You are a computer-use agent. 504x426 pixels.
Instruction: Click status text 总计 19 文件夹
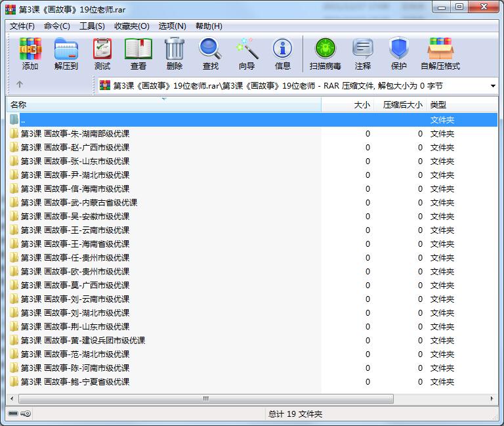coord(295,414)
